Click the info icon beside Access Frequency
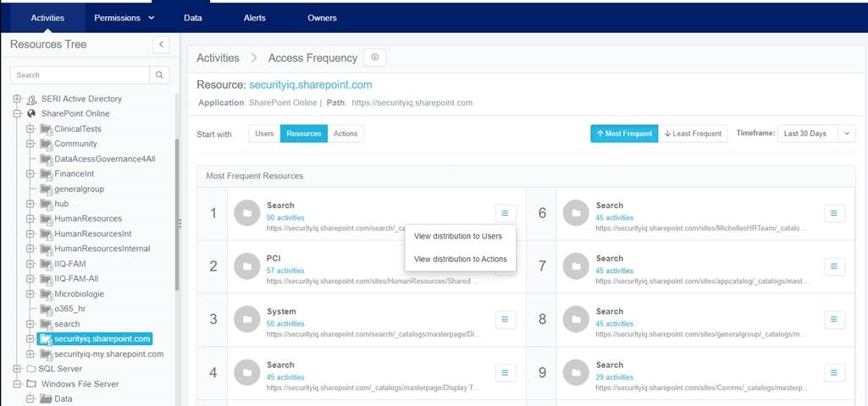 coord(375,58)
